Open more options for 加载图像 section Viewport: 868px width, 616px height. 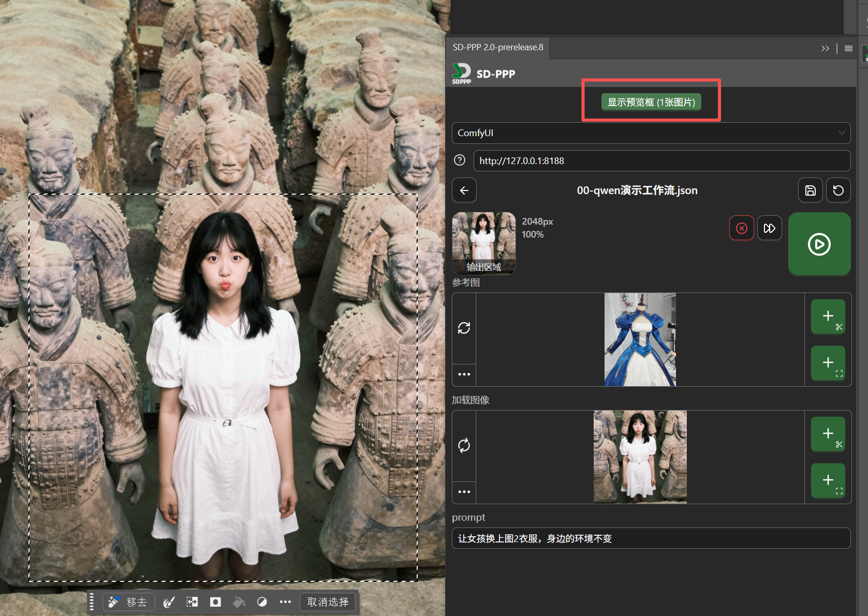(464, 491)
